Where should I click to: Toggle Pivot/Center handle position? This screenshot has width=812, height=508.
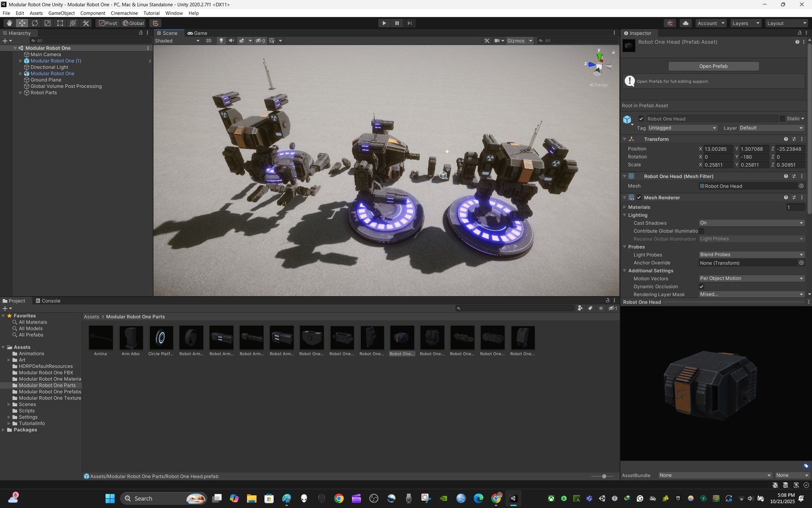point(108,23)
